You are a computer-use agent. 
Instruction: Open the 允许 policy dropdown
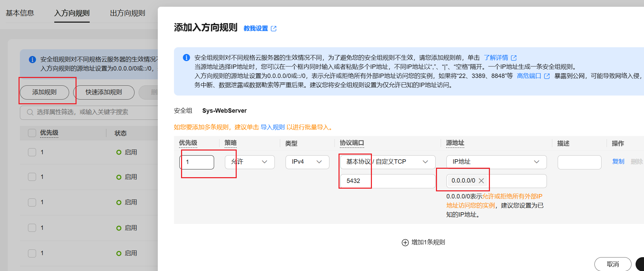click(250, 162)
